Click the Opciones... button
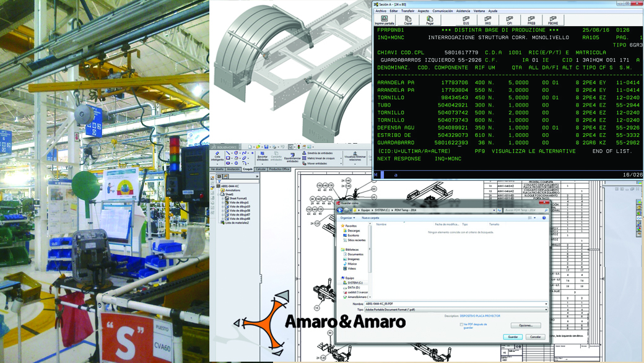This screenshot has height=363, width=644. [x=526, y=325]
